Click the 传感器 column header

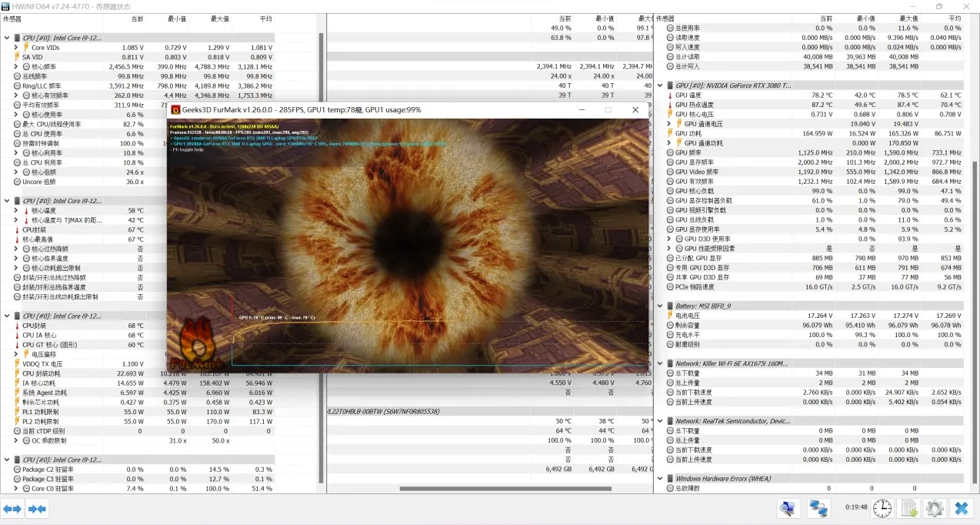pyautogui.click(x=12, y=18)
